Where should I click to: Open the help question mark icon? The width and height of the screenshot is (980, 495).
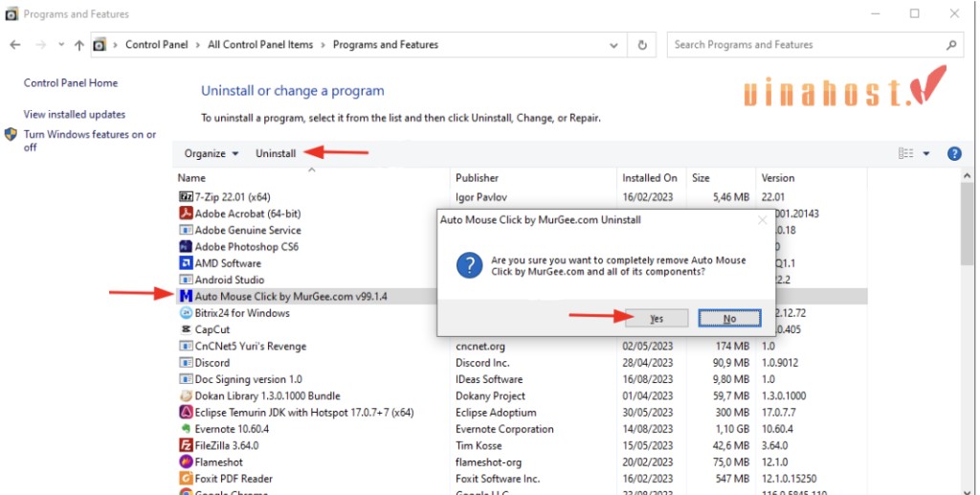click(954, 153)
